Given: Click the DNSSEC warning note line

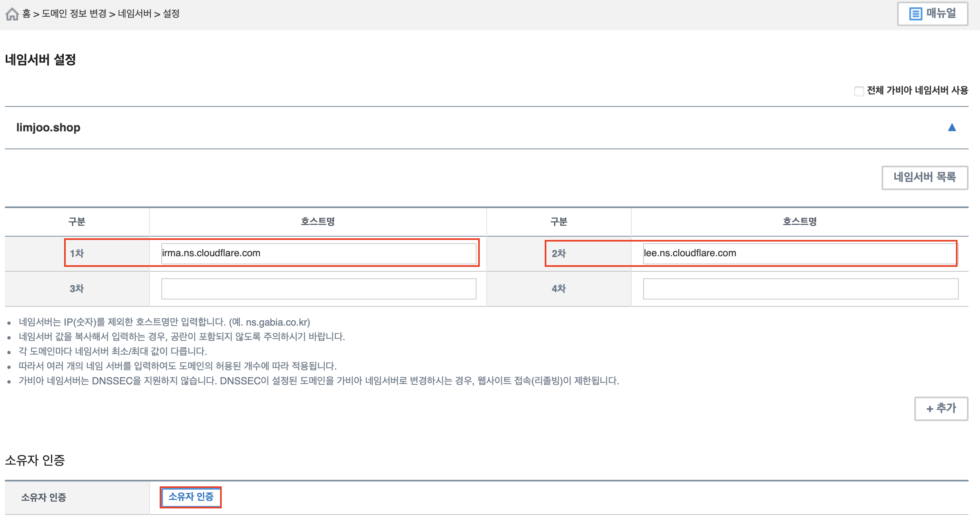Looking at the screenshot, I should (318, 381).
